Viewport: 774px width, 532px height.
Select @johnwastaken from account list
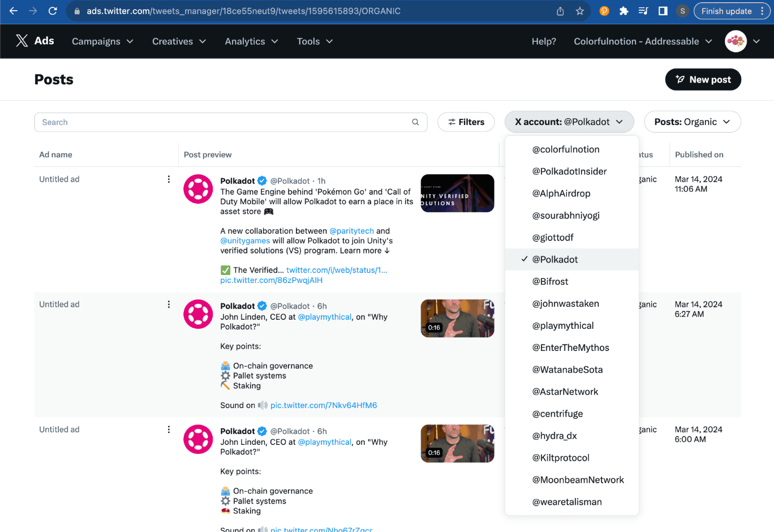click(x=572, y=304)
